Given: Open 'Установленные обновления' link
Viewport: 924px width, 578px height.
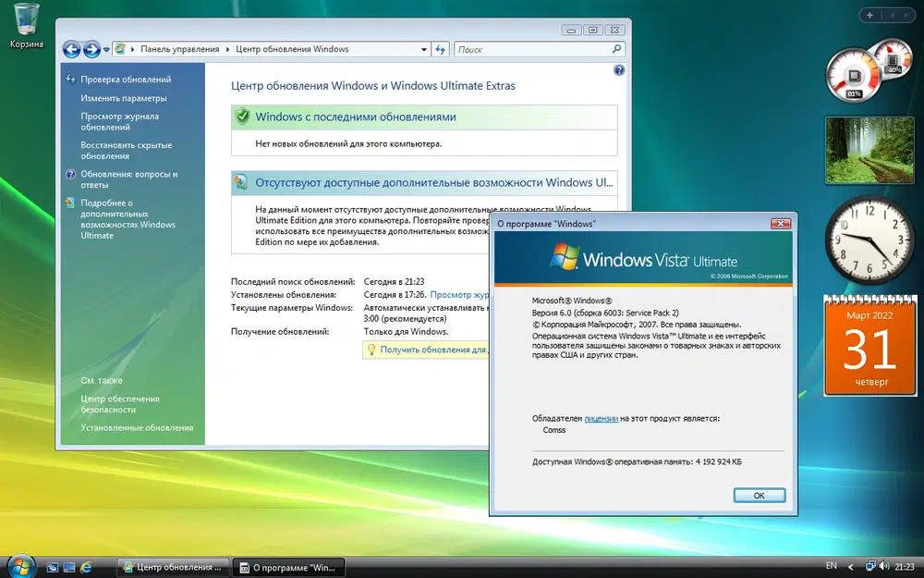Looking at the screenshot, I should pos(137,427).
